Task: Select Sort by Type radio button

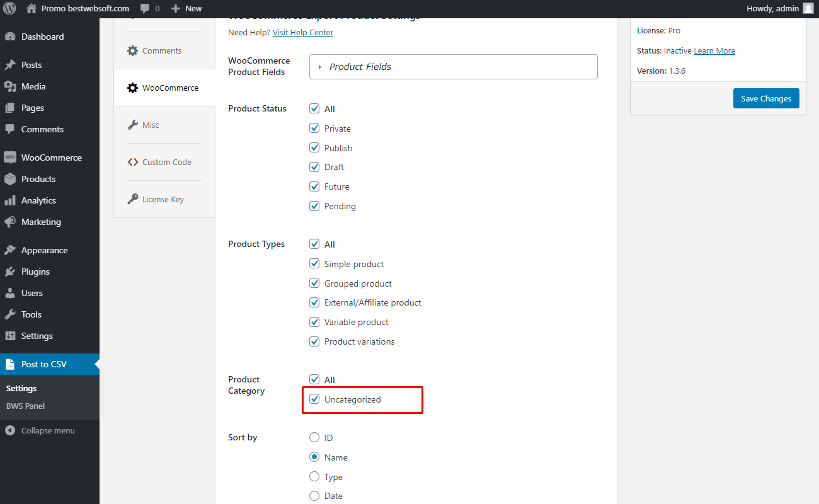Action: (x=314, y=476)
